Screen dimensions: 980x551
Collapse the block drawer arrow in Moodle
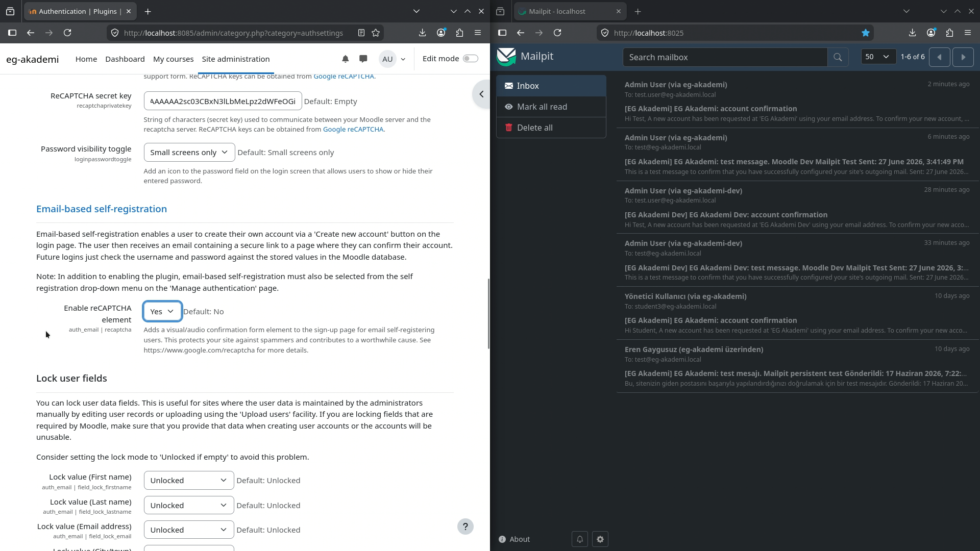[x=481, y=94]
